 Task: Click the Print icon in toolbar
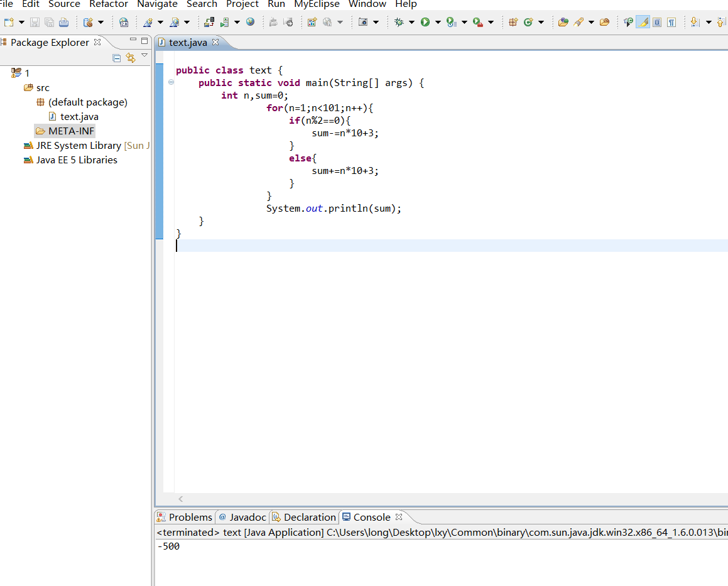[63, 22]
